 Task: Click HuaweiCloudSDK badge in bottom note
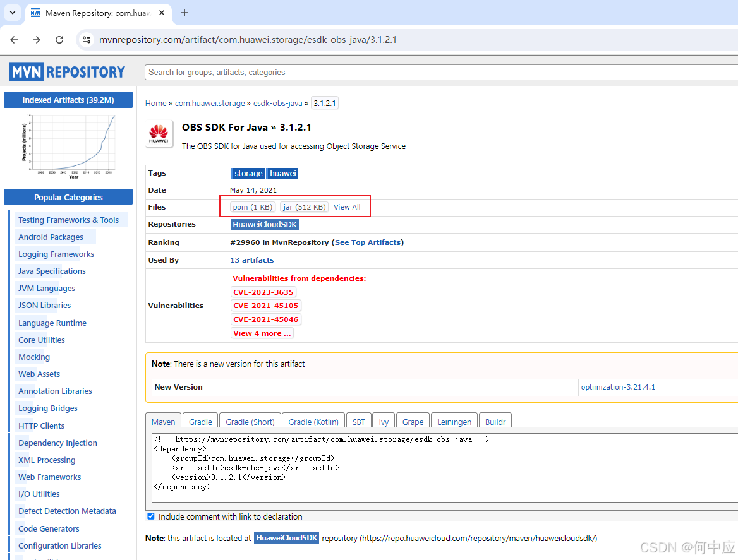pos(287,538)
